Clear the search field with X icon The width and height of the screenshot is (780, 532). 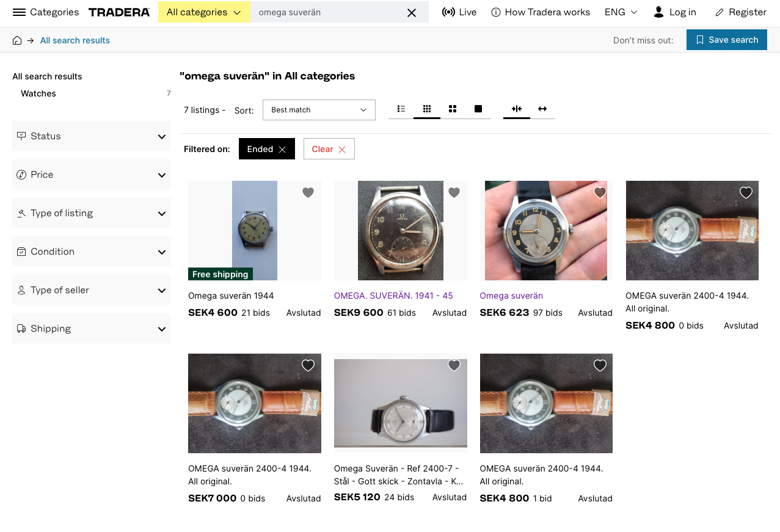click(x=412, y=12)
